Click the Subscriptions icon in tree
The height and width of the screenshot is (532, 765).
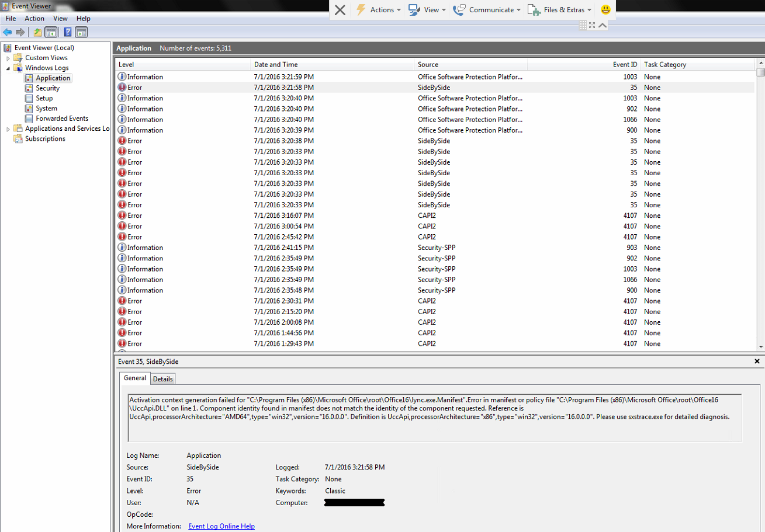tap(18, 138)
